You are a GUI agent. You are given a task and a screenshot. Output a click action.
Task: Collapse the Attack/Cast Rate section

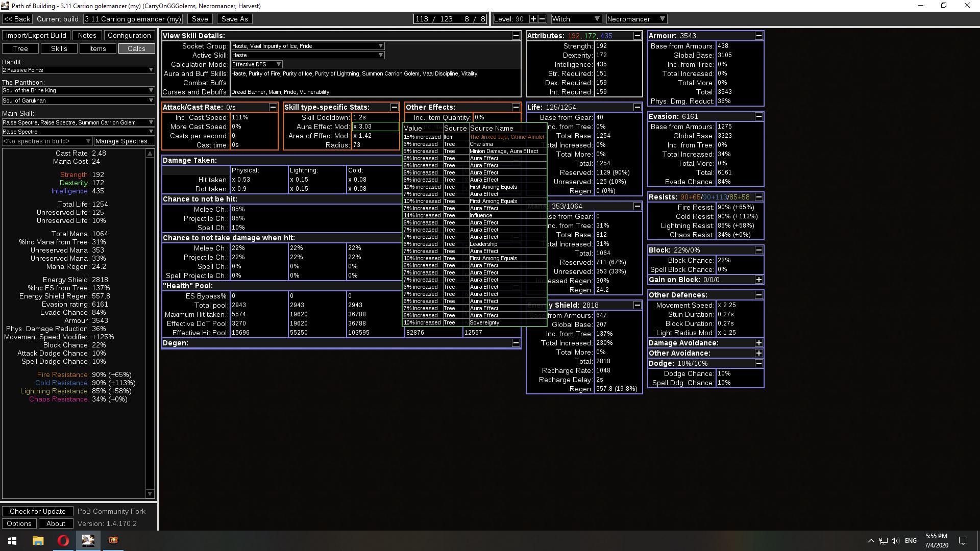pos(273,107)
